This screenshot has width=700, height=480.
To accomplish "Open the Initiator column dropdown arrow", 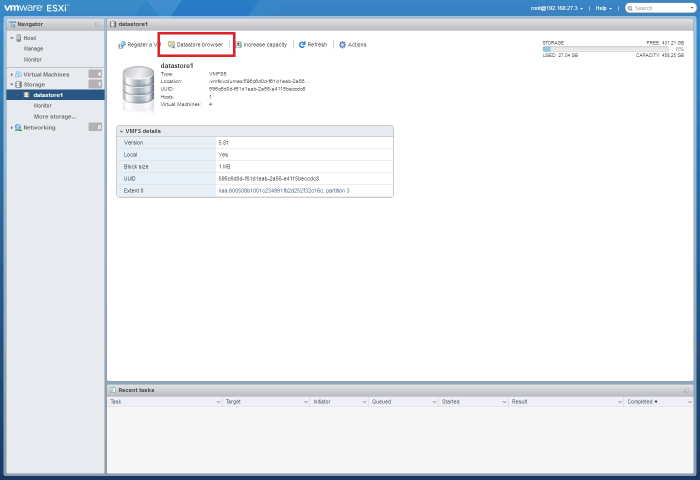I will click(x=364, y=402).
